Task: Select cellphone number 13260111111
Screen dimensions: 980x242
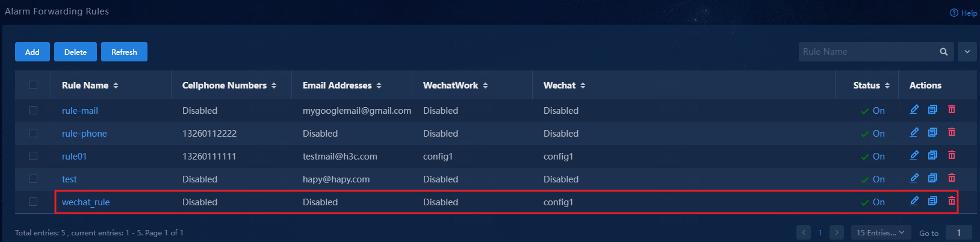Action: (209, 157)
